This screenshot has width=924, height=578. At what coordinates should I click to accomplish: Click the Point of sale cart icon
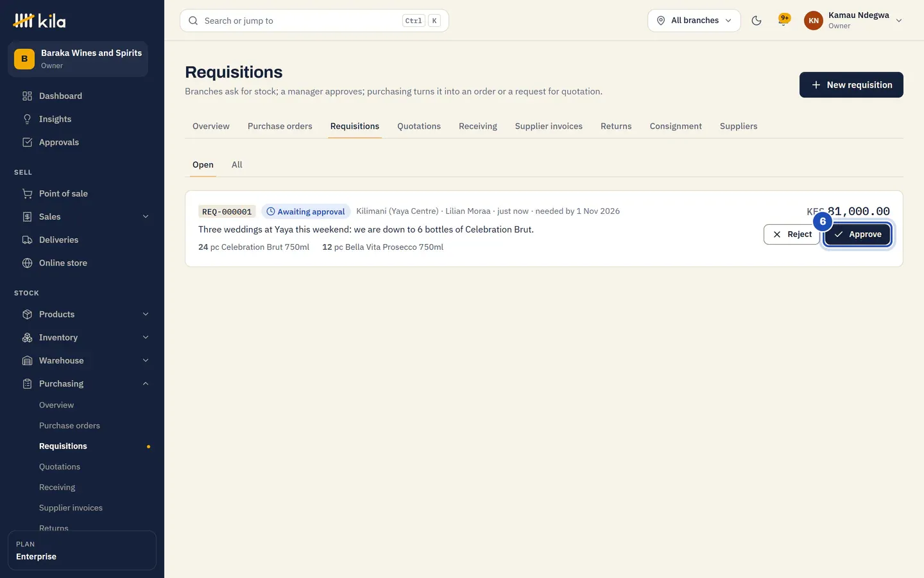coord(27,194)
